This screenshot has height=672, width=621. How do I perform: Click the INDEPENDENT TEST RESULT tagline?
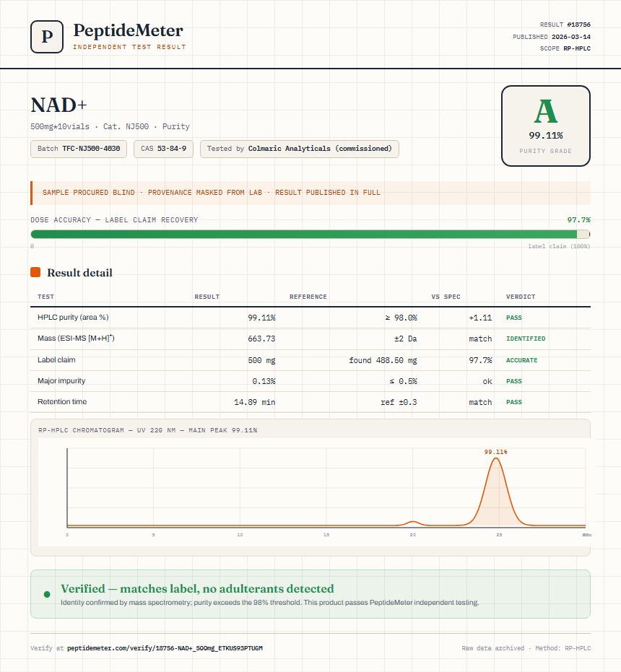[x=129, y=47]
